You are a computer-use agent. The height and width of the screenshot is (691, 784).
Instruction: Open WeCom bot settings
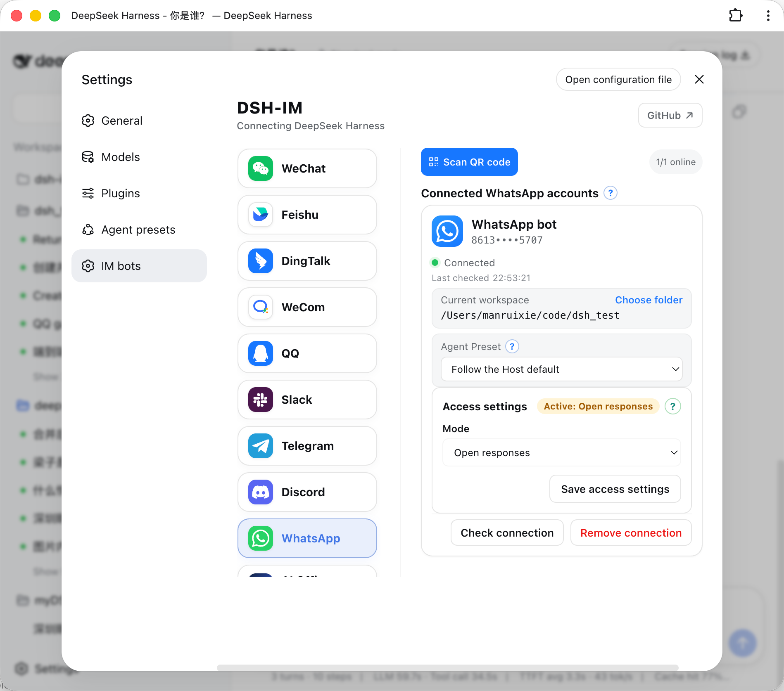coord(307,307)
